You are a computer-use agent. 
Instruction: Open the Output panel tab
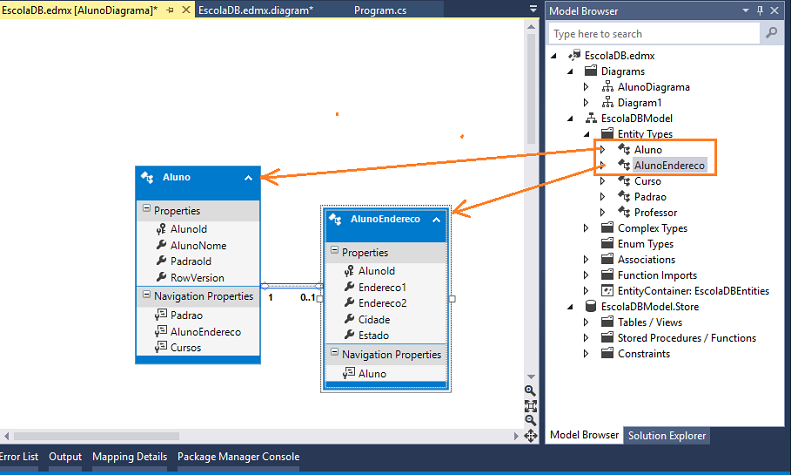65,456
